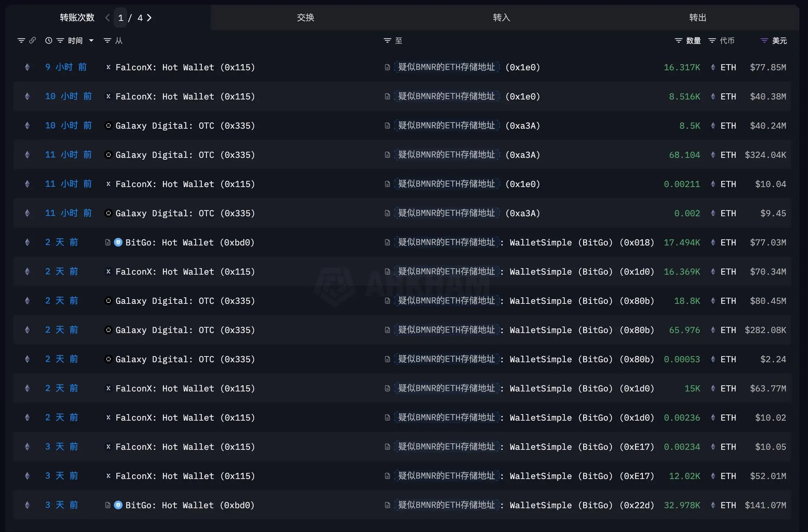Toggle the filter on the 至 column header

[387, 40]
